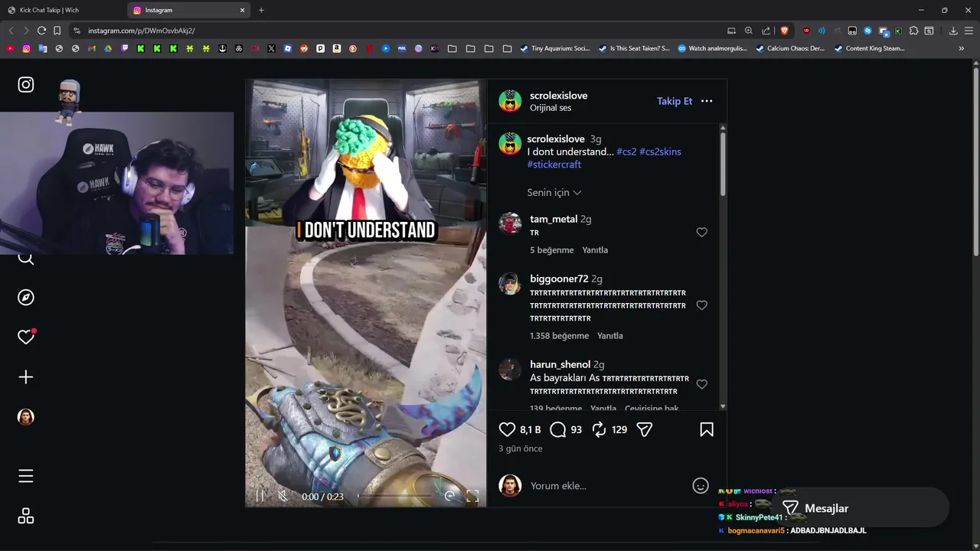The height and width of the screenshot is (551, 980).
Task: Like biggooner72's comment
Action: 701,305
